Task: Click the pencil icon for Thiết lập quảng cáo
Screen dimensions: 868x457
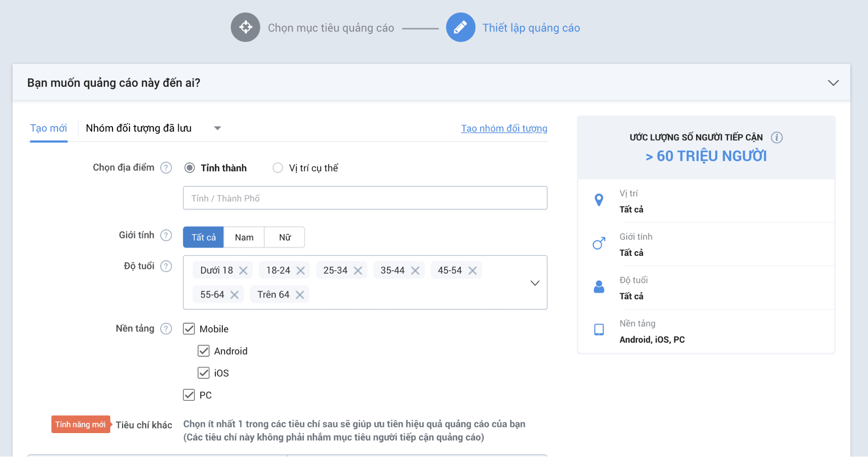Action: point(461,27)
